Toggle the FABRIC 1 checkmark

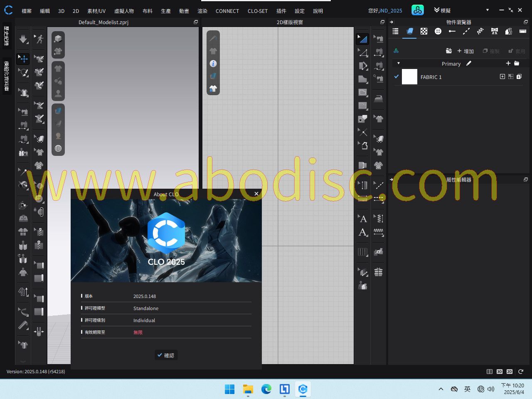point(397,76)
